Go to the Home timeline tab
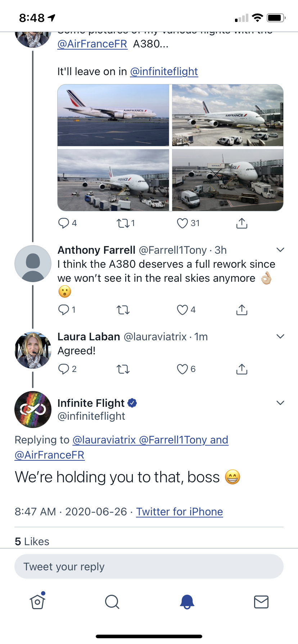The image size is (298, 644). coord(37,602)
